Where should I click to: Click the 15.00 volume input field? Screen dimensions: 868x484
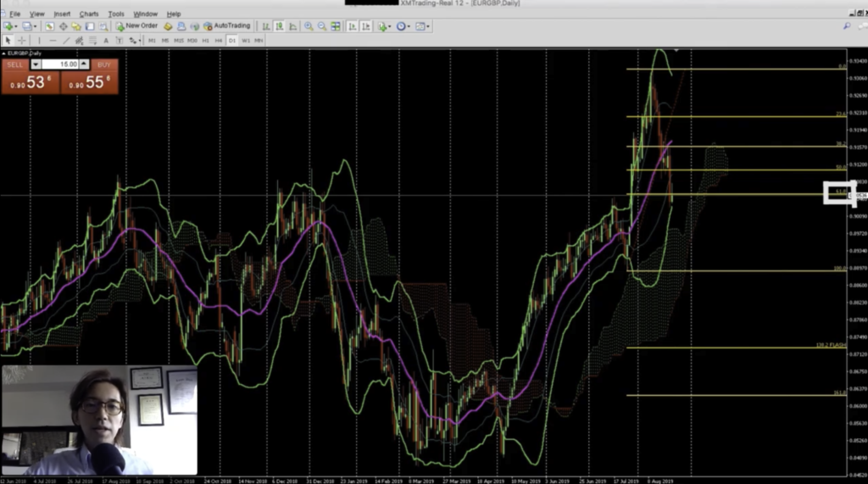point(60,64)
